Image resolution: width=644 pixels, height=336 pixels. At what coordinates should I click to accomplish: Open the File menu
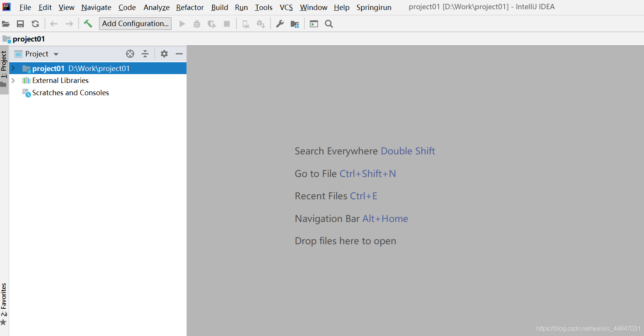click(25, 7)
